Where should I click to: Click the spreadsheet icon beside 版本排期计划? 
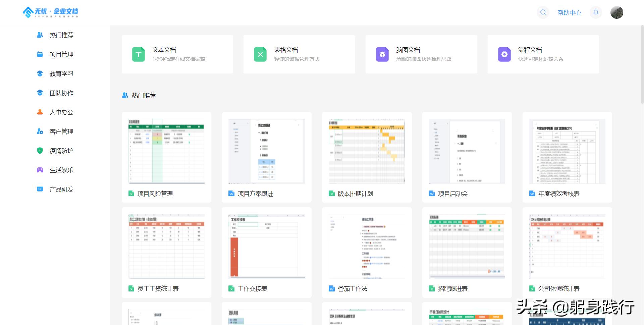tap(332, 194)
